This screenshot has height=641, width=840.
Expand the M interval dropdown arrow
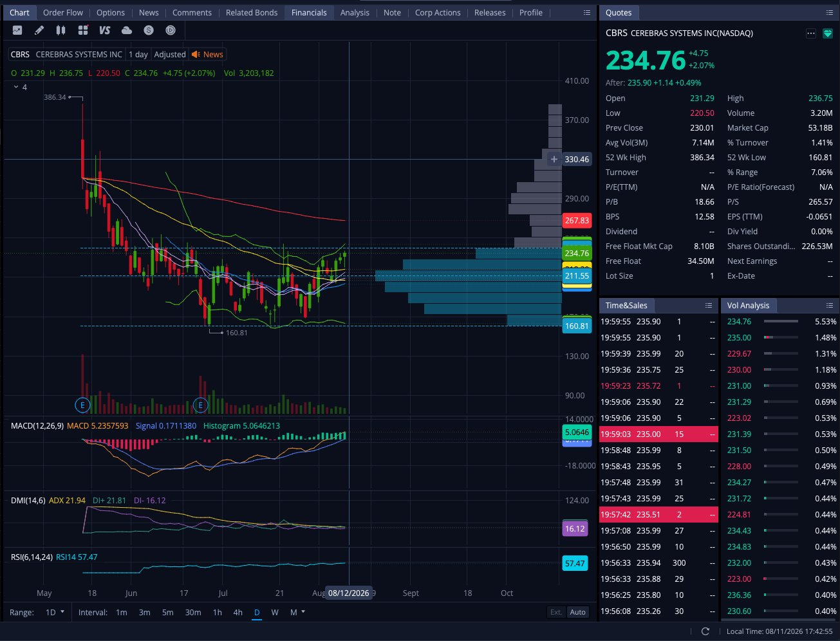click(x=303, y=612)
